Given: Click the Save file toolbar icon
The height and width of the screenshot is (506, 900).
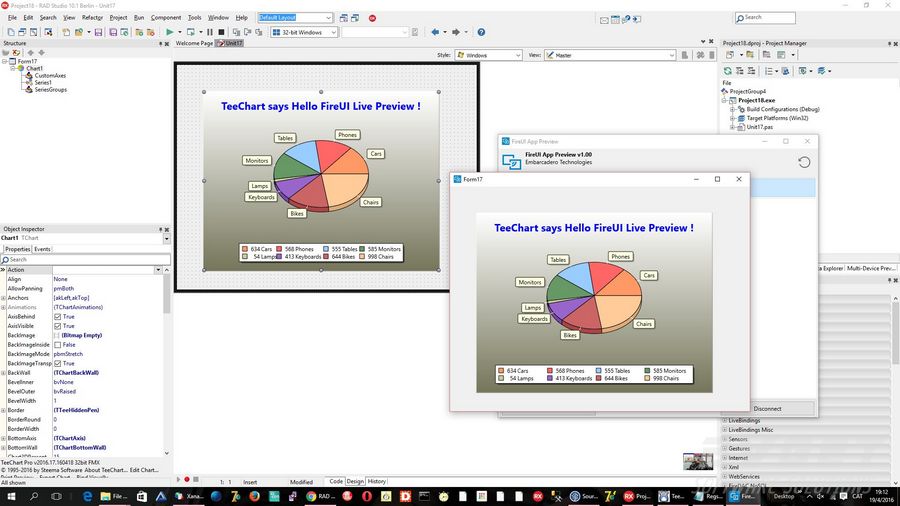Looking at the screenshot, I should pos(98,32).
